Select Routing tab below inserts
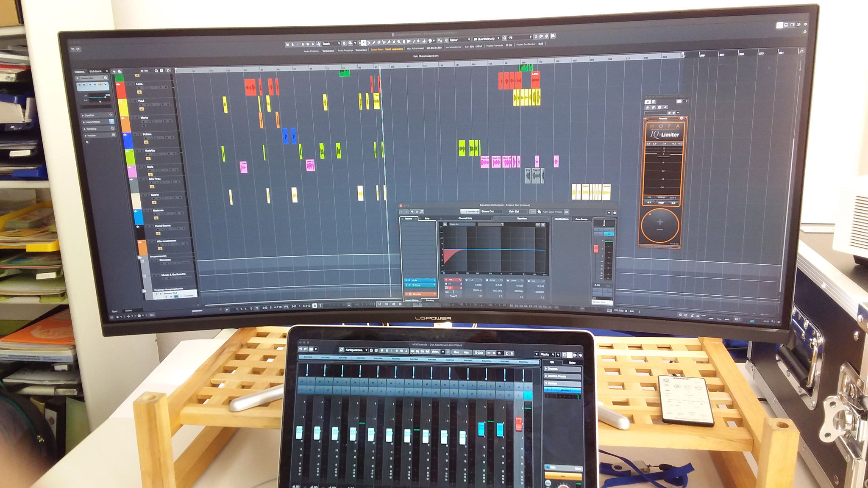The height and width of the screenshot is (488, 868). 430,300
